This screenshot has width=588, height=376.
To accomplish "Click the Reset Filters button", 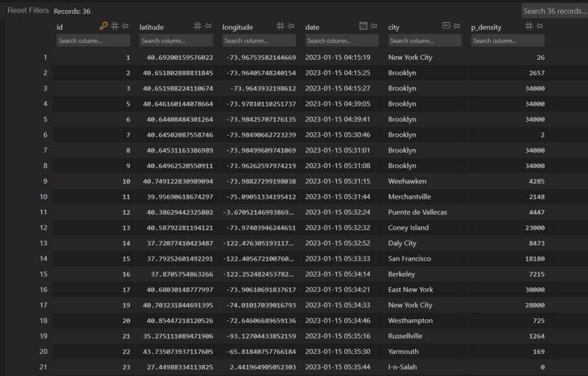I will (28, 10).
